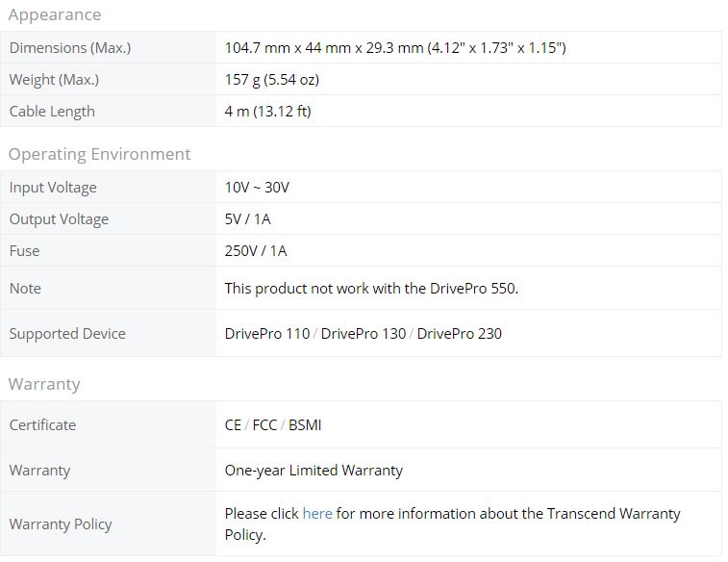
Task: Open the 'here' warranty policy link
Action: tap(317, 514)
